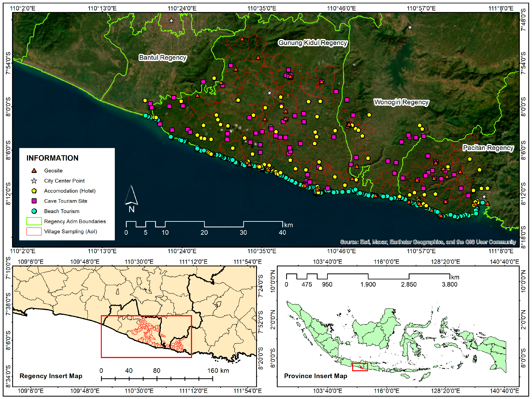Click the province inset scale bar

click(368, 276)
